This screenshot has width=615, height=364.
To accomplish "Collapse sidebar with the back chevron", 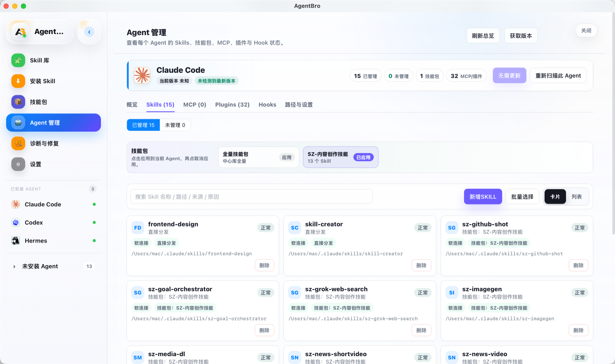I will click(89, 32).
